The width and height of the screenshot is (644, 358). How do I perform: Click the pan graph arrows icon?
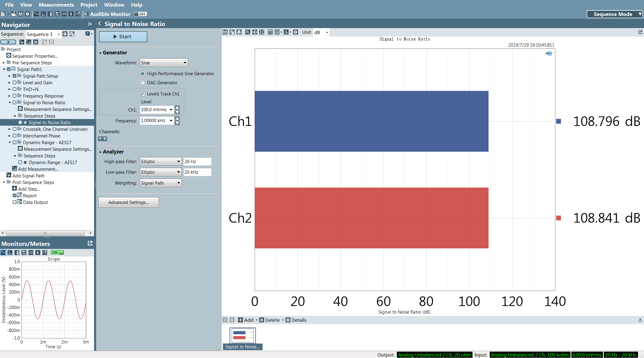(x=255, y=32)
